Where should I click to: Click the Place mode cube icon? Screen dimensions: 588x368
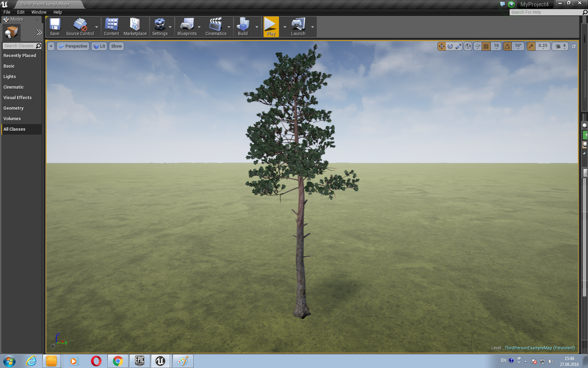point(11,32)
